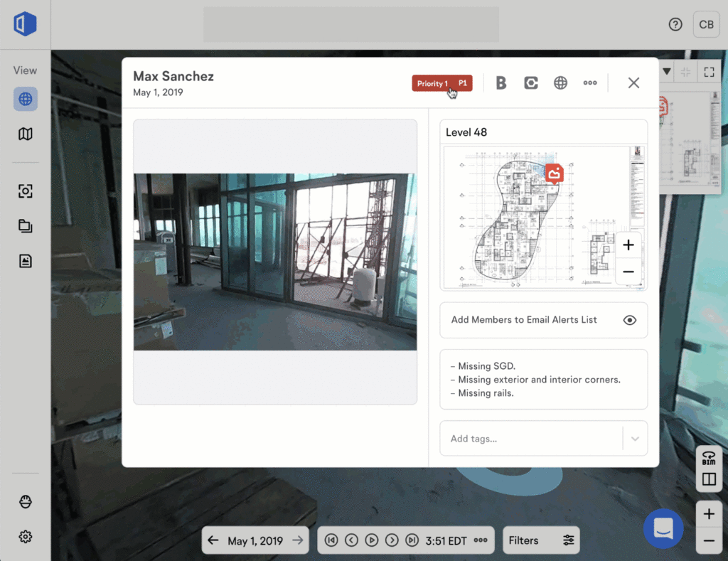Open the BIM viewer button
The height and width of the screenshot is (561, 728).
pyautogui.click(x=709, y=457)
